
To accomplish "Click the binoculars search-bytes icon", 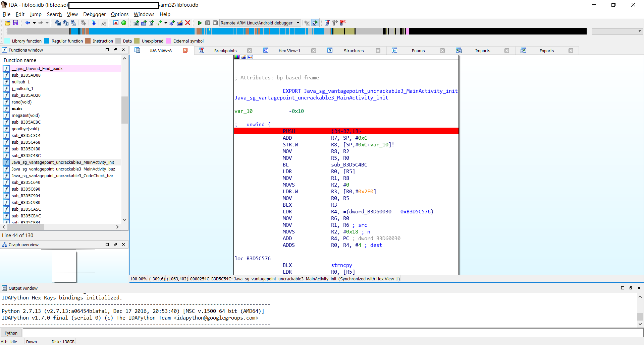I will pyautogui.click(x=73, y=23).
